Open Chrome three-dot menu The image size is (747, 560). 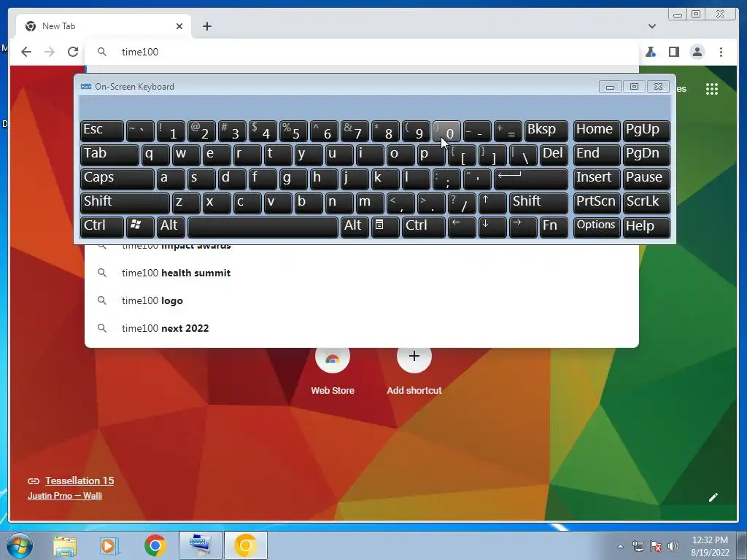tap(721, 52)
